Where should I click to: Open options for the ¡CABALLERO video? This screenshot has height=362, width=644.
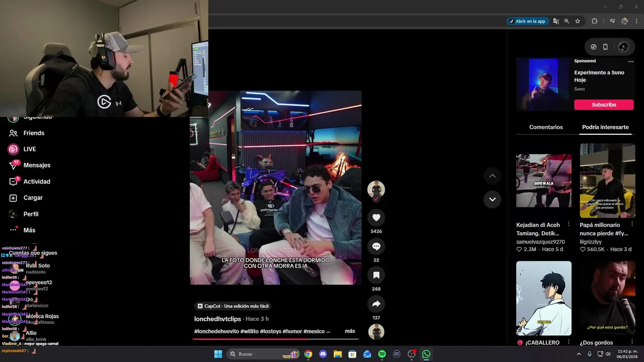tap(569, 342)
